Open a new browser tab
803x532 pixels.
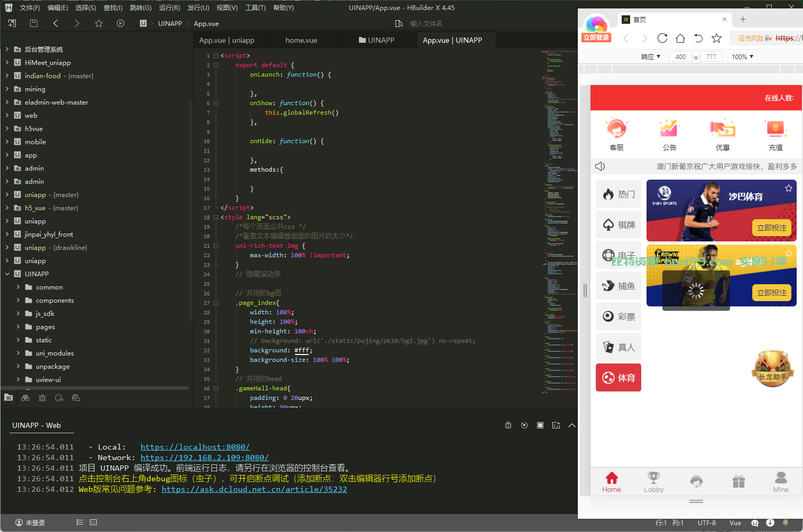[743, 20]
